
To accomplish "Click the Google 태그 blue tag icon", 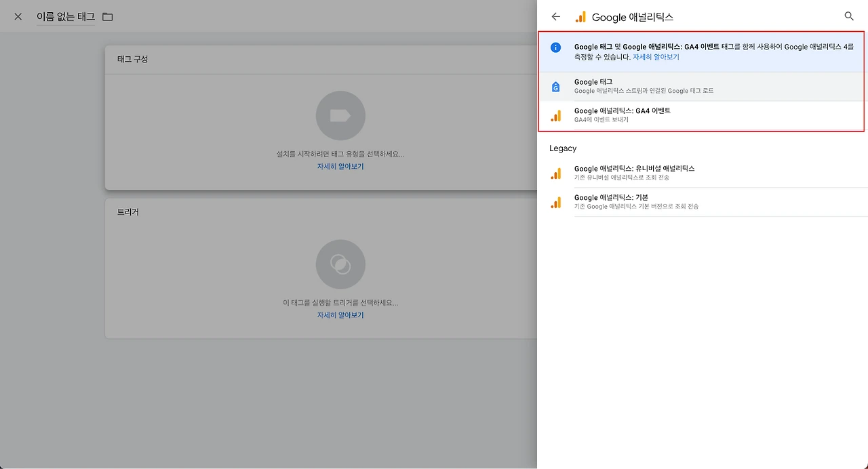I will coord(555,87).
